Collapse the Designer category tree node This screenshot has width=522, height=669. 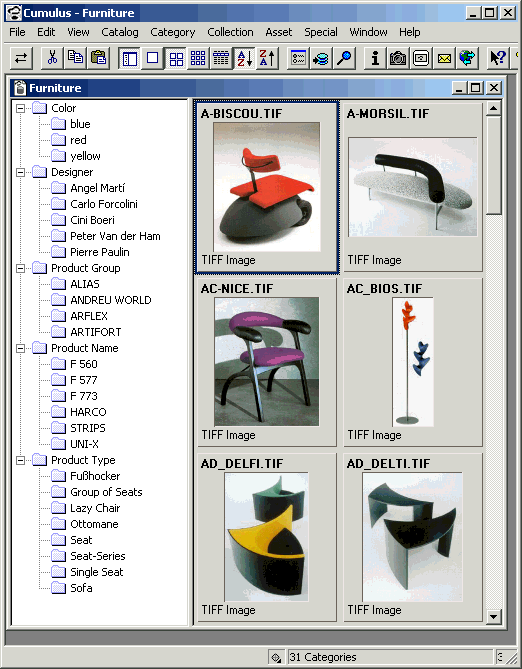point(20,172)
